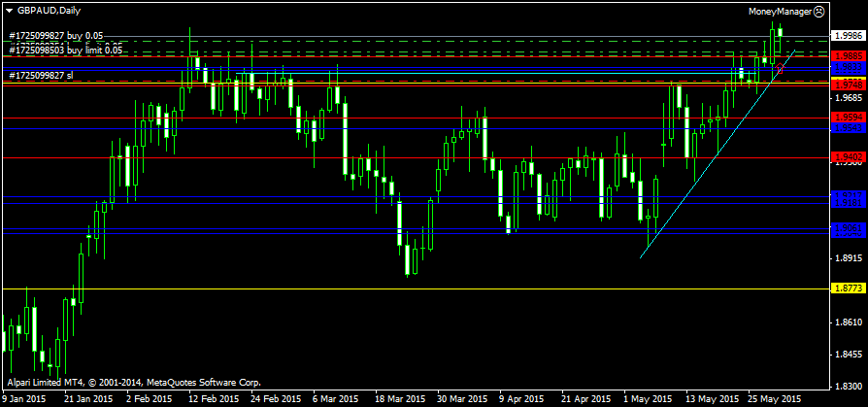Click the MoneyManager expert advisor label
This screenshot has height=407, width=868.
(x=781, y=11)
